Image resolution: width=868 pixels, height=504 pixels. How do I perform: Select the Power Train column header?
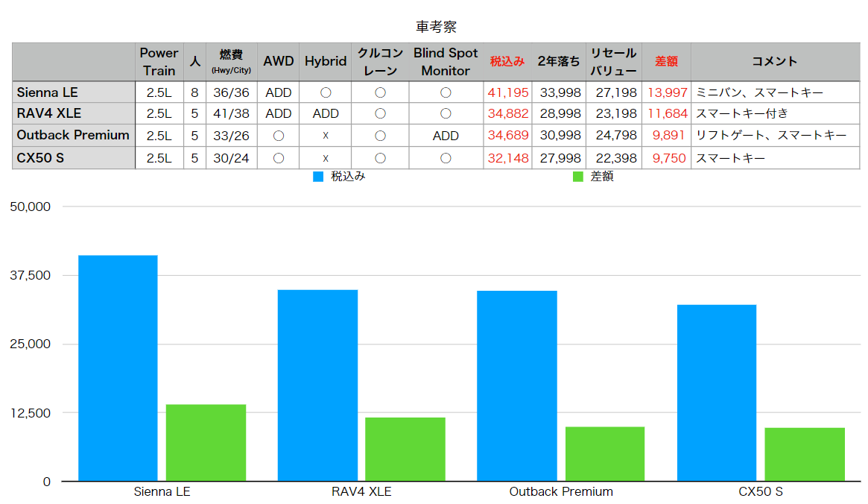(x=159, y=62)
